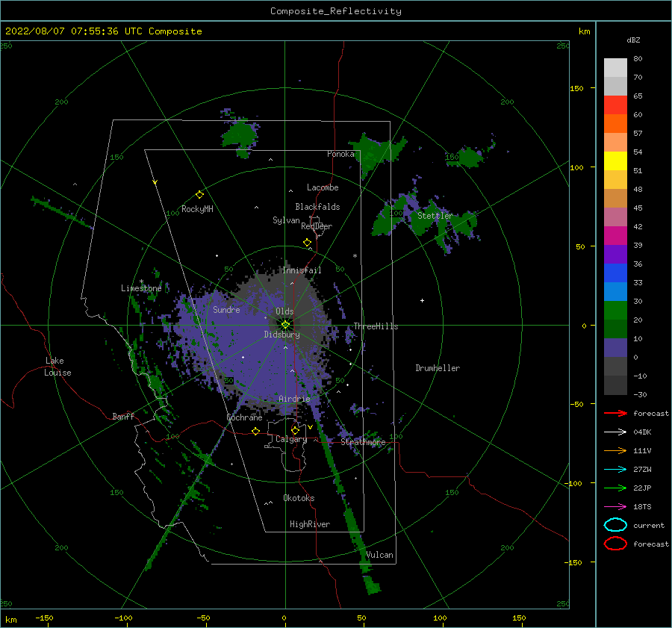672x628 pixels.
Task: Click the orange 57-60 dBZ color swatch
Action: (615, 124)
